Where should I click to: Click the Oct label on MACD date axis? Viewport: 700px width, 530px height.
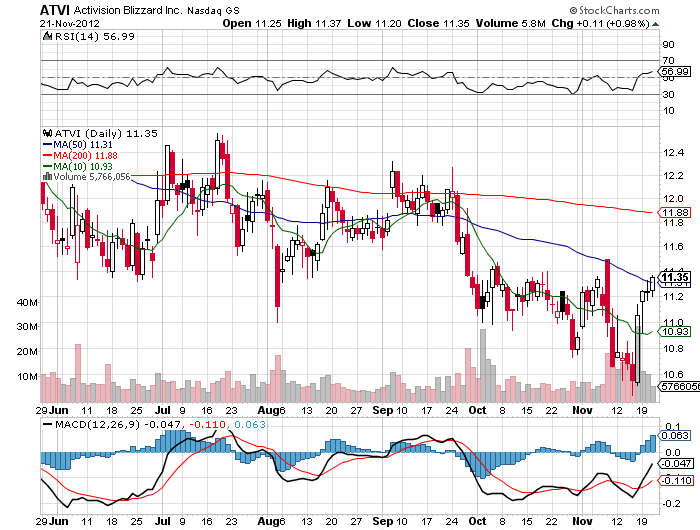click(x=478, y=521)
